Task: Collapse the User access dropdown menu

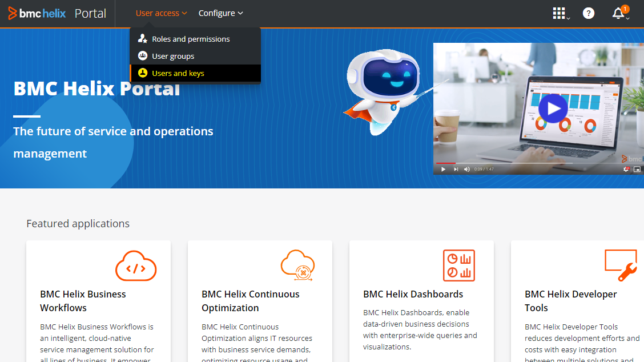Action: click(x=162, y=13)
